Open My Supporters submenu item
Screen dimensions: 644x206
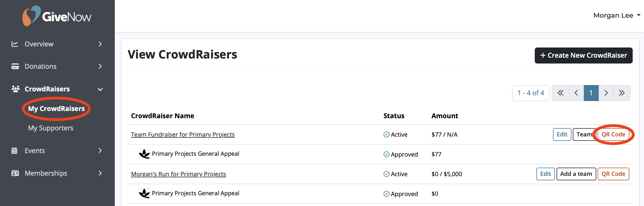[51, 128]
